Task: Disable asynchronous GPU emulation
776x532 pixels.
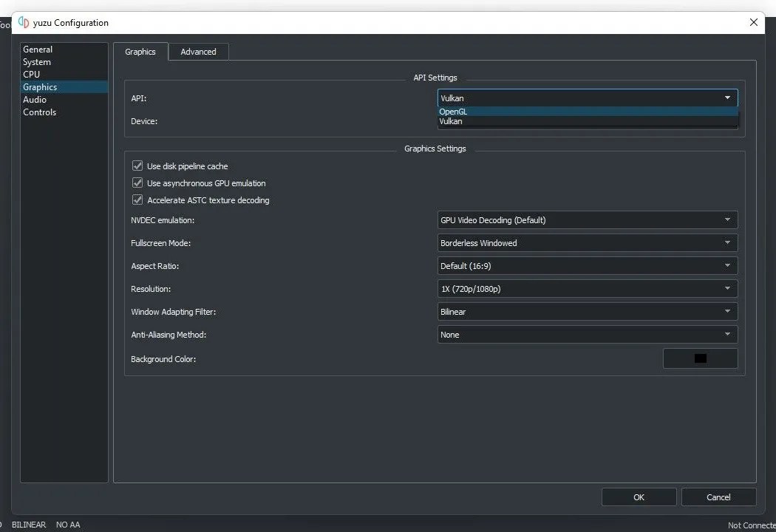Action: click(x=137, y=183)
